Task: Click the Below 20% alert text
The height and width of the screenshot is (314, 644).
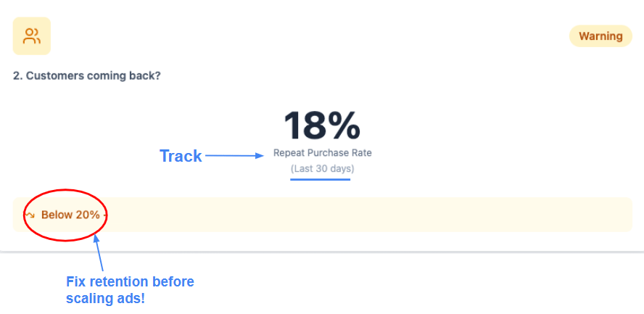Action: (x=70, y=215)
